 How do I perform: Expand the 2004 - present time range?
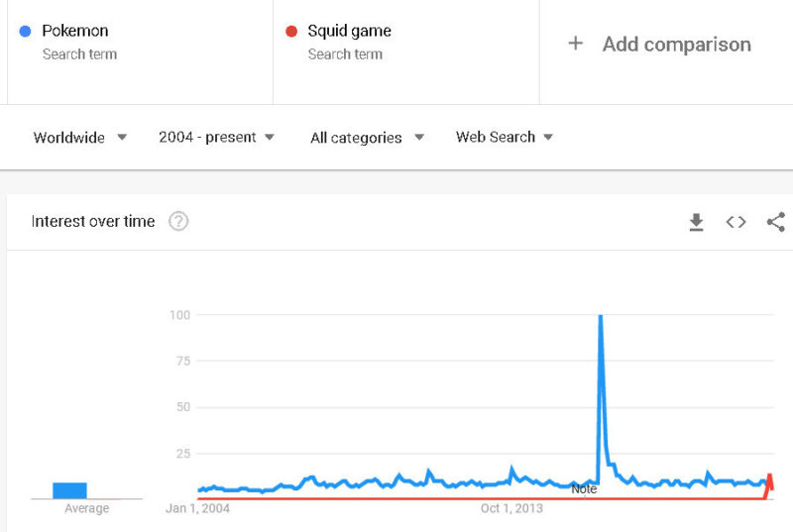[216, 138]
